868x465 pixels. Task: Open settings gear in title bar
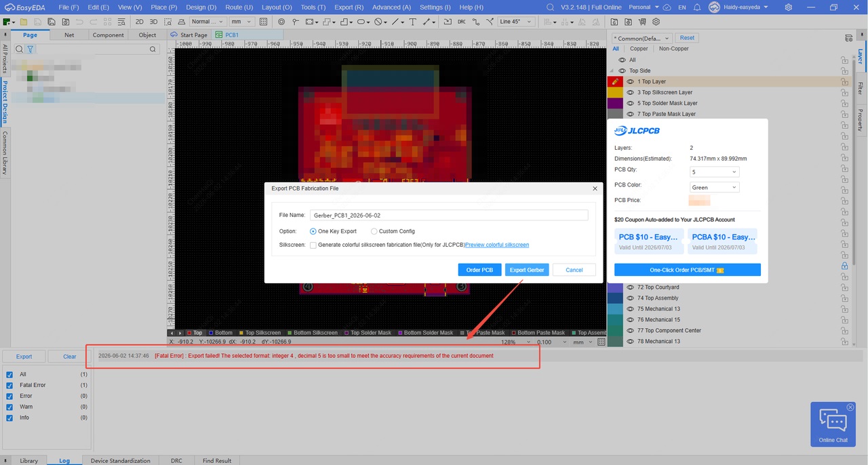click(788, 7)
